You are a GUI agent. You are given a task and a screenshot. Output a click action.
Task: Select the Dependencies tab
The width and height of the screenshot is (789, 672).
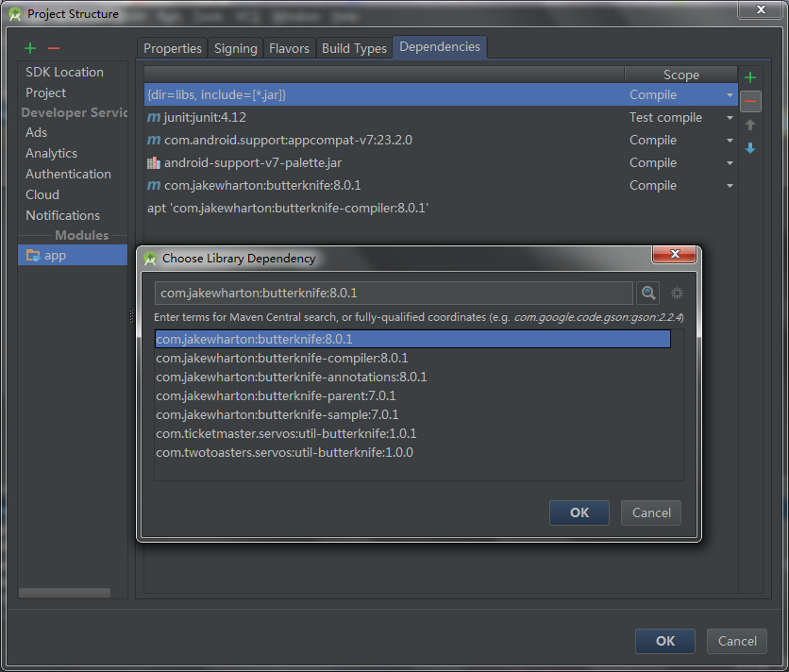(x=439, y=47)
